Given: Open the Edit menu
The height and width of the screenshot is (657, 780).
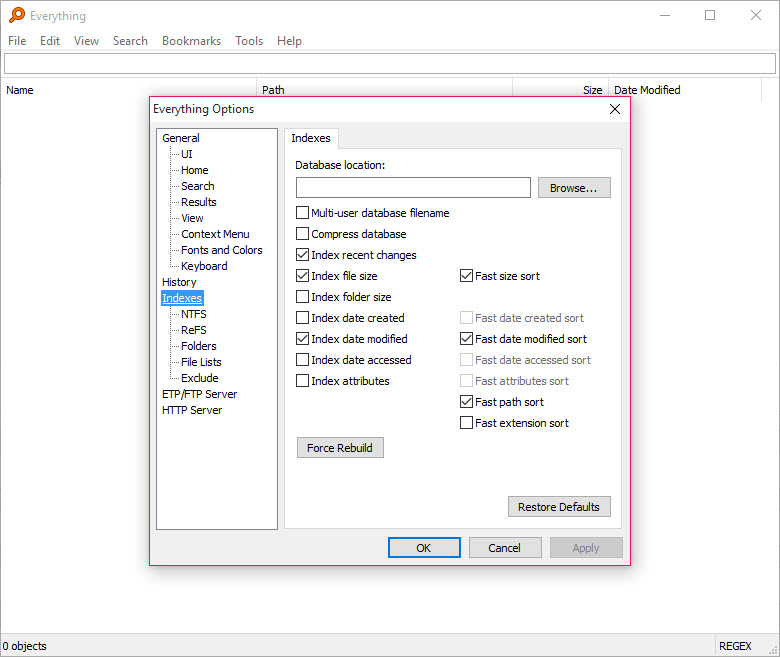Looking at the screenshot, I should 50,41.
